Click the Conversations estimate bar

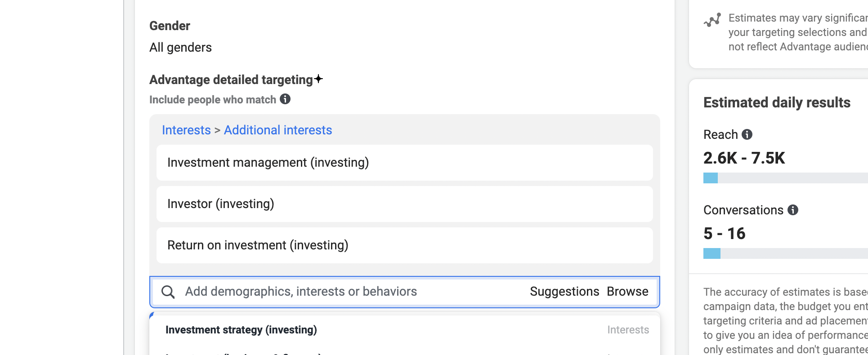pos(786,253)
